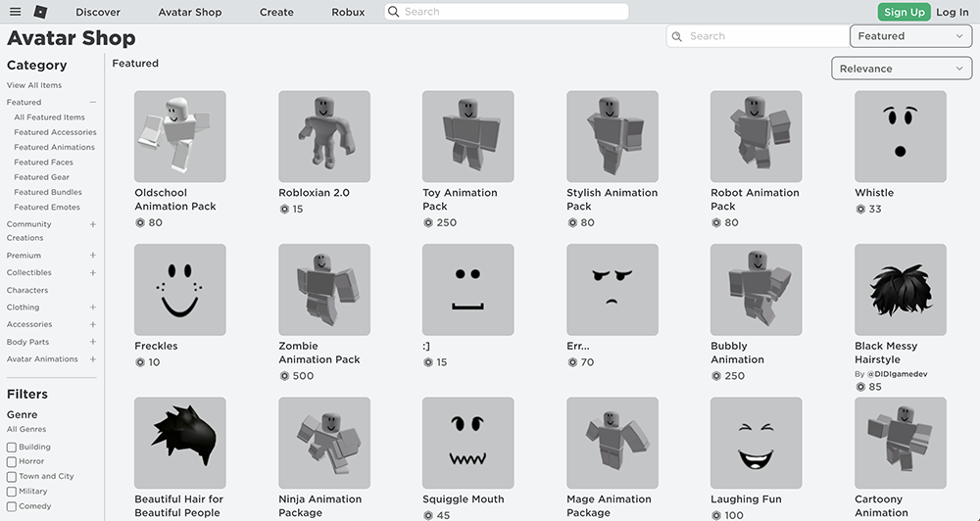Select Featured Accessories subcategory
980x521 pixels.
click(x=55, y=132)
